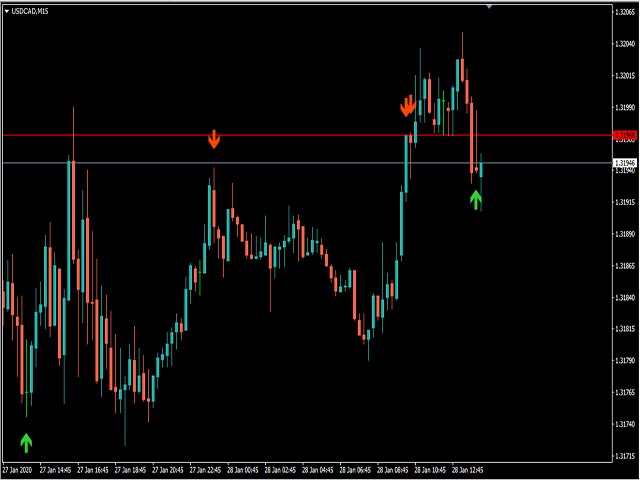640x480 pixels.
Task: Click the white current price label 1.31946
Action: point(625,163)
